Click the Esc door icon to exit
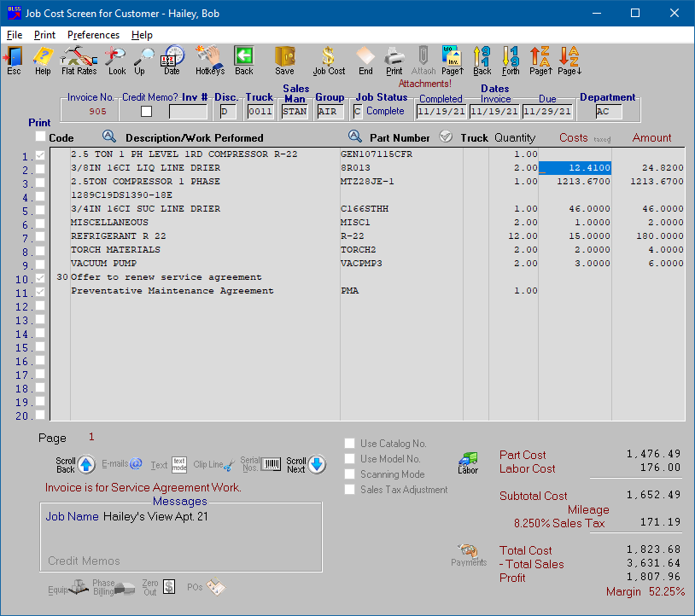Viewport: 695px width, 616px height. click(x=13, y=60)
